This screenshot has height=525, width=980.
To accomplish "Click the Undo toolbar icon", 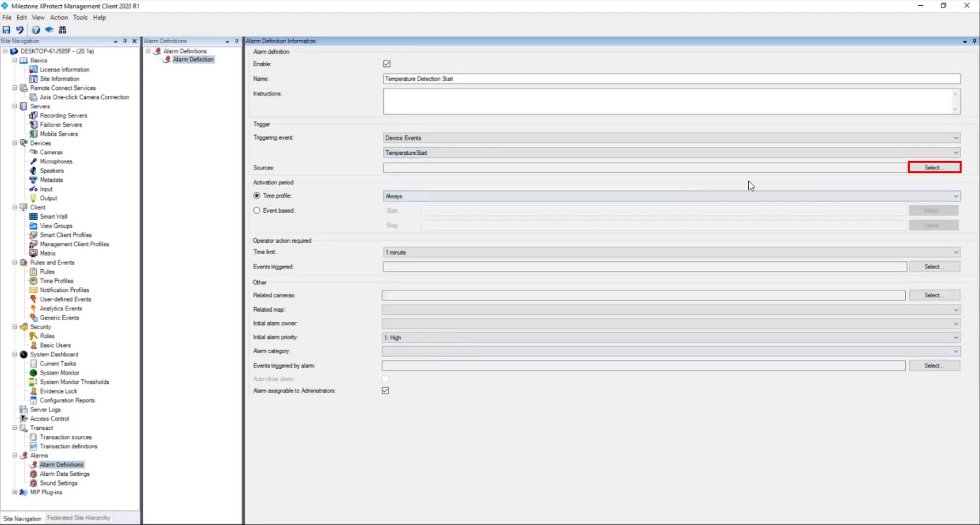I will click(20, 30).
